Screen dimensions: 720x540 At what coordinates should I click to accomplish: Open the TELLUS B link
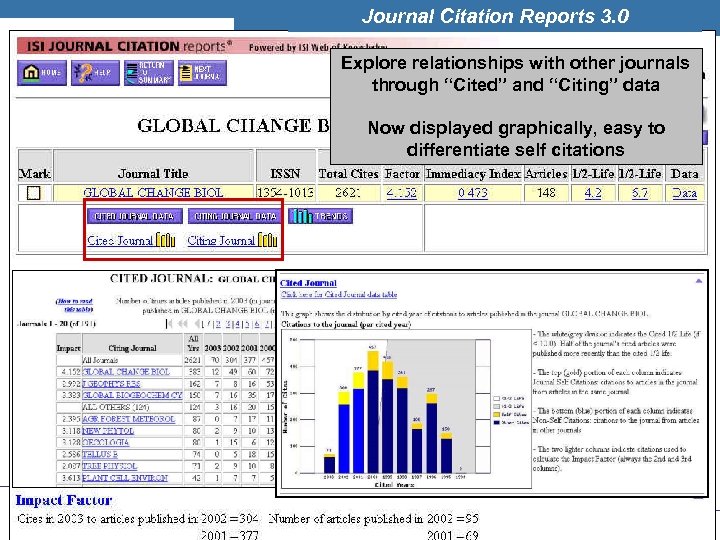(x=100, y=454)
